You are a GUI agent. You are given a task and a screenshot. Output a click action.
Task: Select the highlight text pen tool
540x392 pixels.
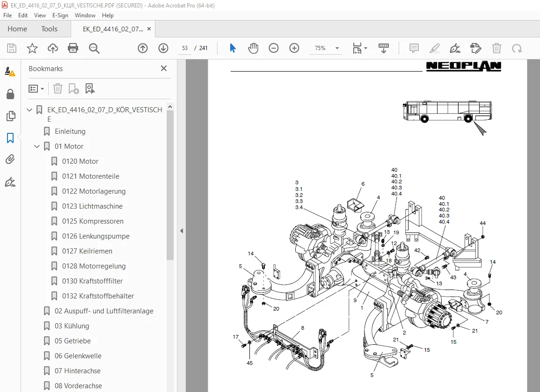pos(435,48)
